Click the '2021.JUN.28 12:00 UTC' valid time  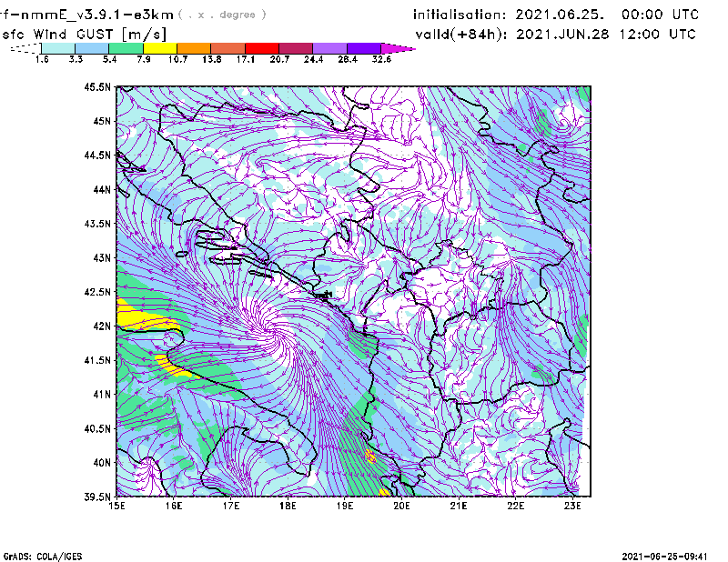click(606, 35)
